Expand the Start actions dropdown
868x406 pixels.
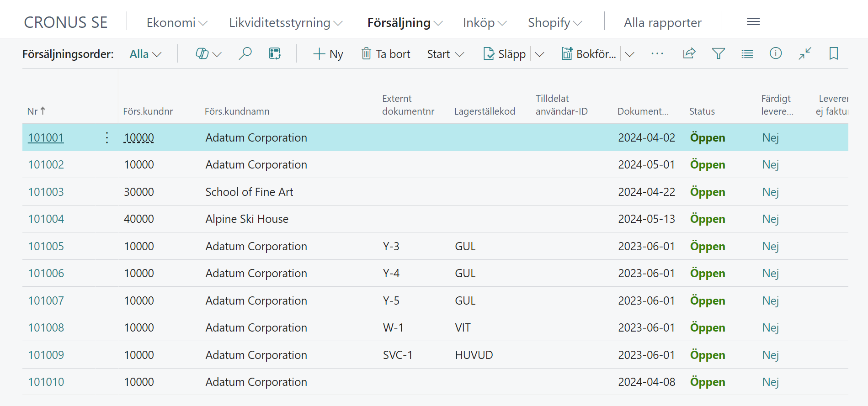[x=445, y=54]
